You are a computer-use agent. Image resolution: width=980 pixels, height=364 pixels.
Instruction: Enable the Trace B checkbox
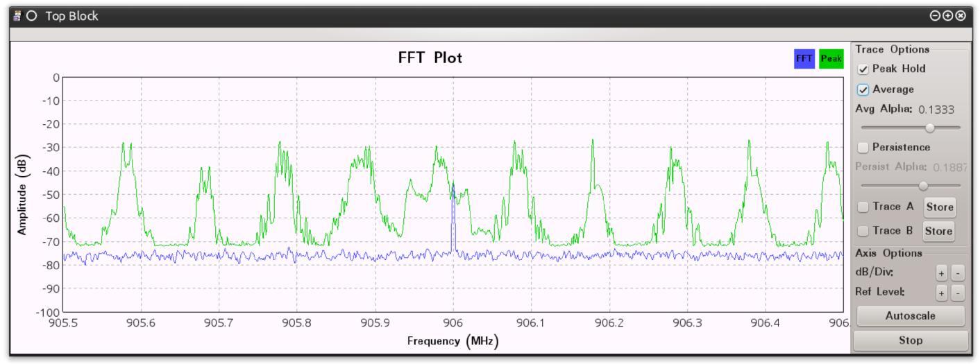(863, 230)
